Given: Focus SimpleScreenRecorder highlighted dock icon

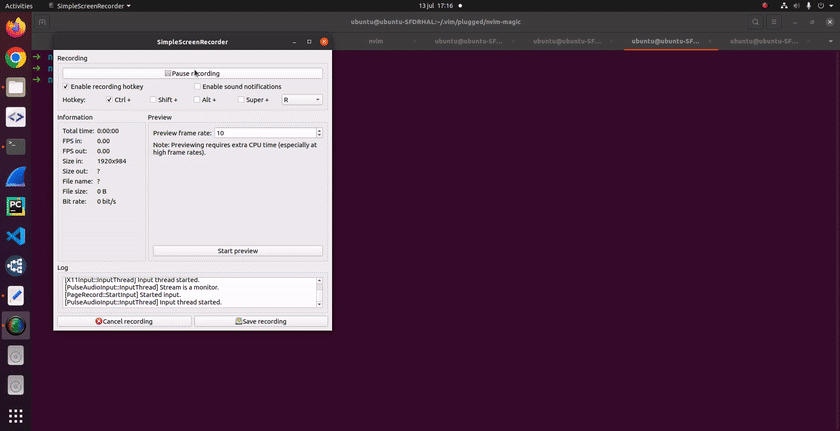Looking at the screenshot, I should [x=16, y=326].
